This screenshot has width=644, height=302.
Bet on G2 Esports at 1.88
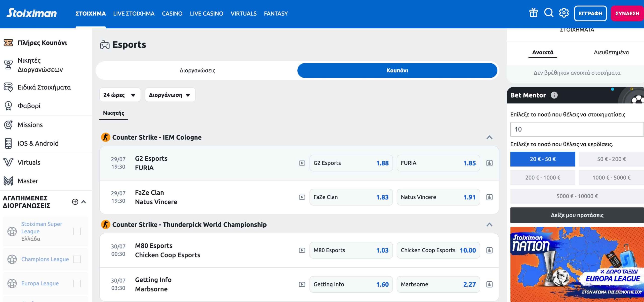click(351, 163)
